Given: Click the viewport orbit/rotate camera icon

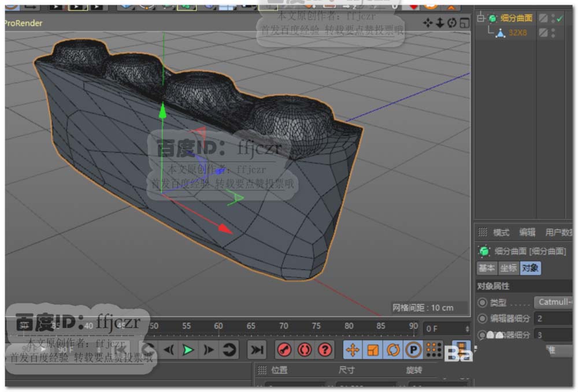Looking at the screenshot, I should pos(451,23).
